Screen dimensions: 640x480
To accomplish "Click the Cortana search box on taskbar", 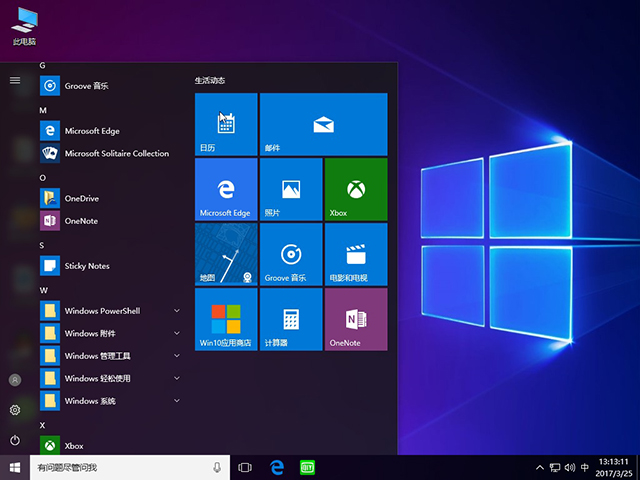I will click(120, 467).
